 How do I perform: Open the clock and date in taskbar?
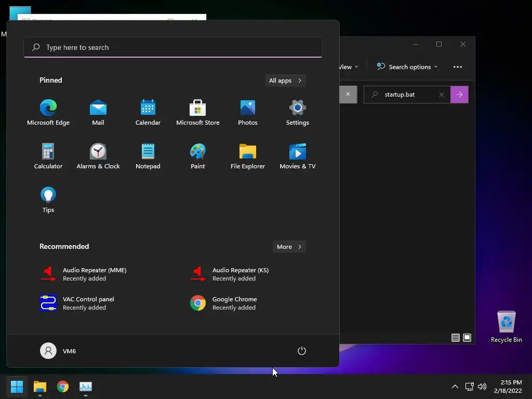(x=508, y=387)
